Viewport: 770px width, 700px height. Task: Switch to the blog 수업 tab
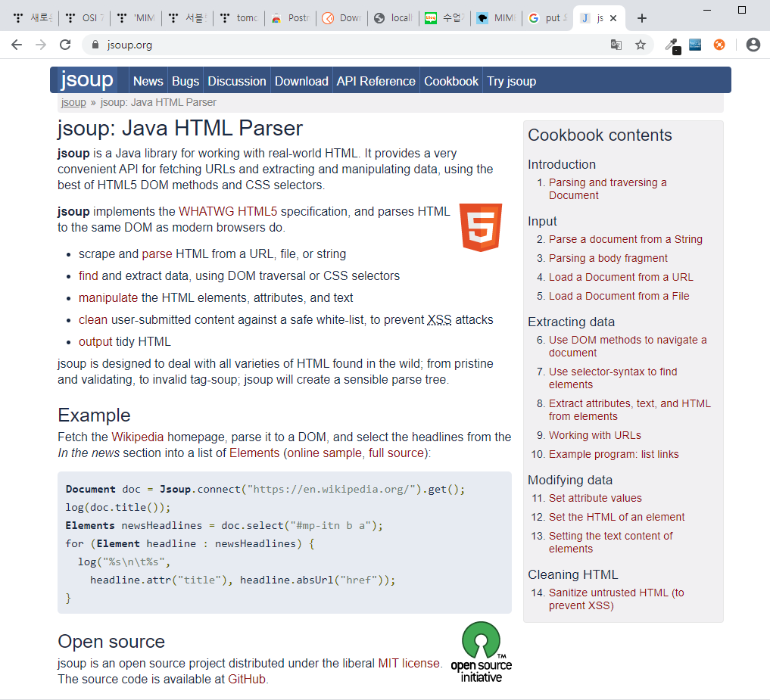tap(445, 18)
